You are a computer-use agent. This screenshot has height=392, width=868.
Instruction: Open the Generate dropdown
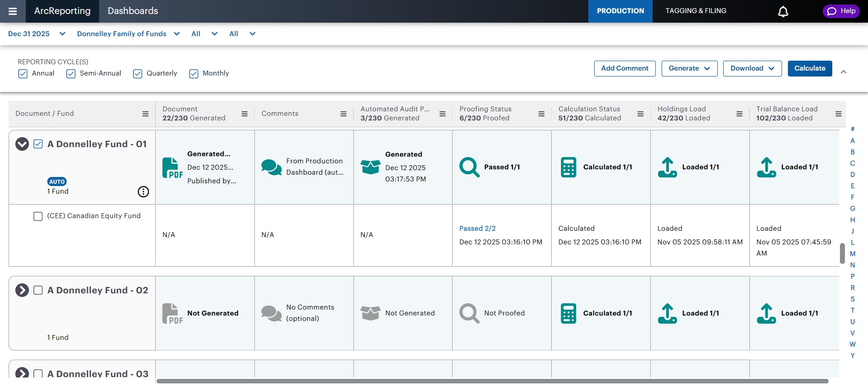point(689,68)
